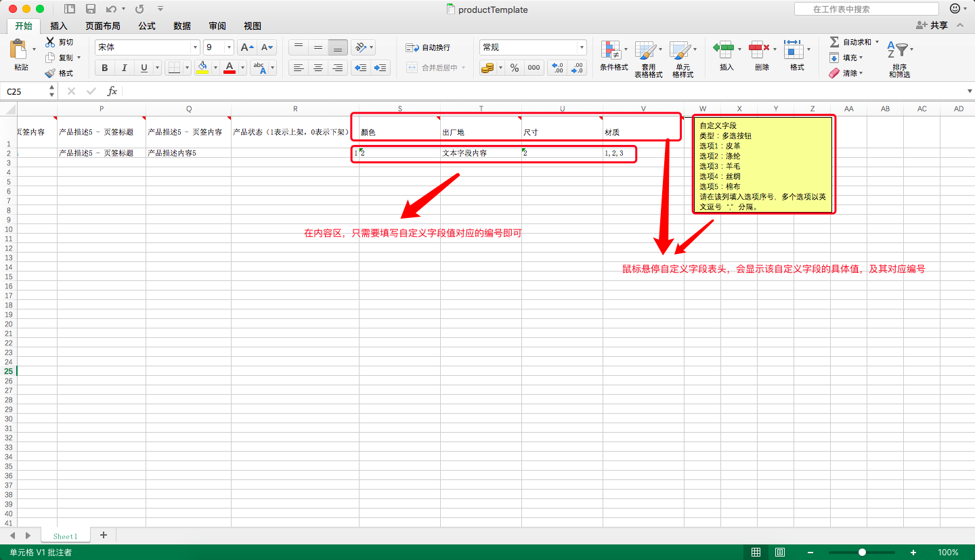975x560 pixels.
Task: Click the Format Painter brush icon
Action: (x=50, y=73)
